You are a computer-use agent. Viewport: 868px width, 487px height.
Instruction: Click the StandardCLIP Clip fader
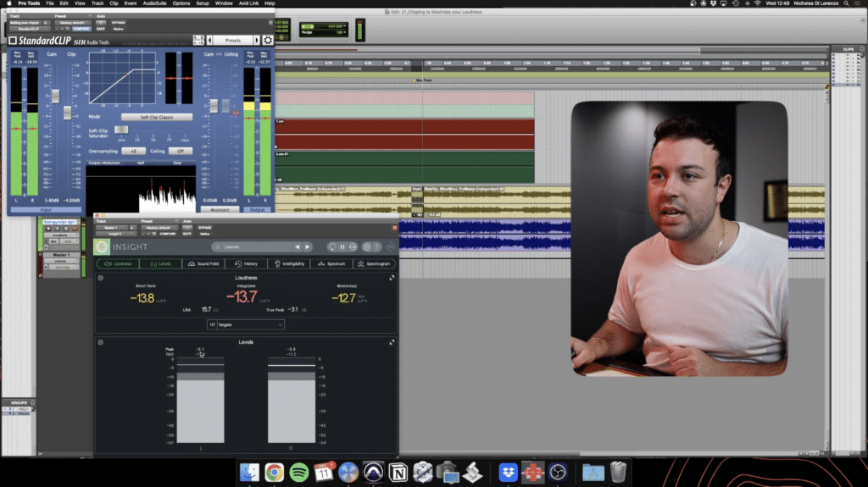click(x=68, y=113)
